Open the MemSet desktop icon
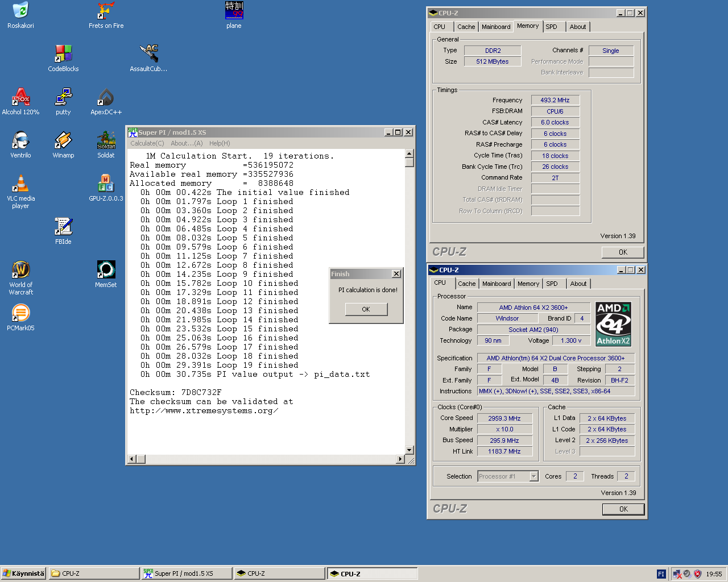The width and height of the screenshot is (728, 582). (x=106, y=275)
